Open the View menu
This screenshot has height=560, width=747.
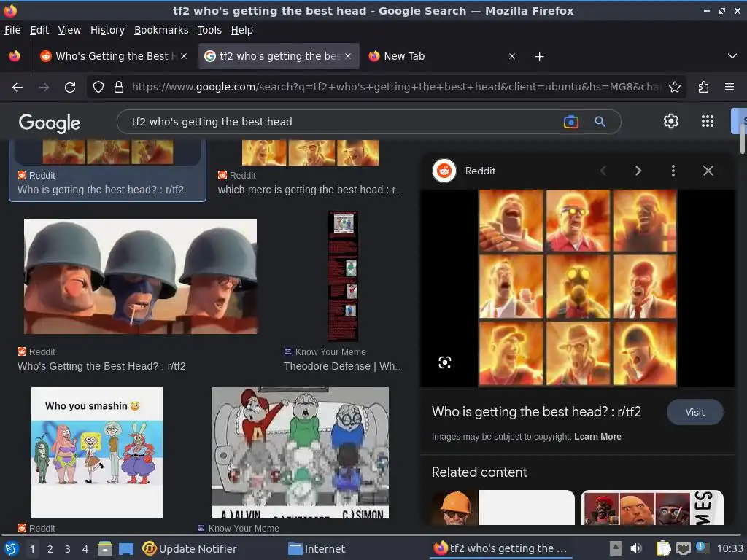coord(69,30)
